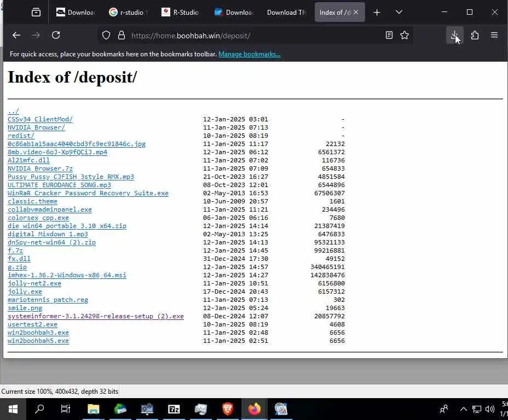Download the f.7z archive
The height and width of the screenshot is (420, 508).
(x=15, y=250)
